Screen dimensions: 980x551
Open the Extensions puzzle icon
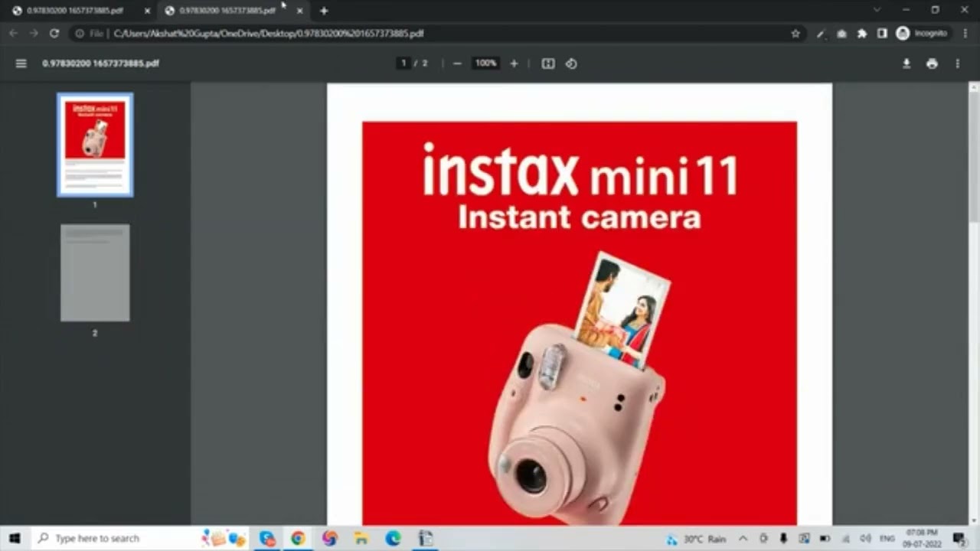click(x=862, y=34)
